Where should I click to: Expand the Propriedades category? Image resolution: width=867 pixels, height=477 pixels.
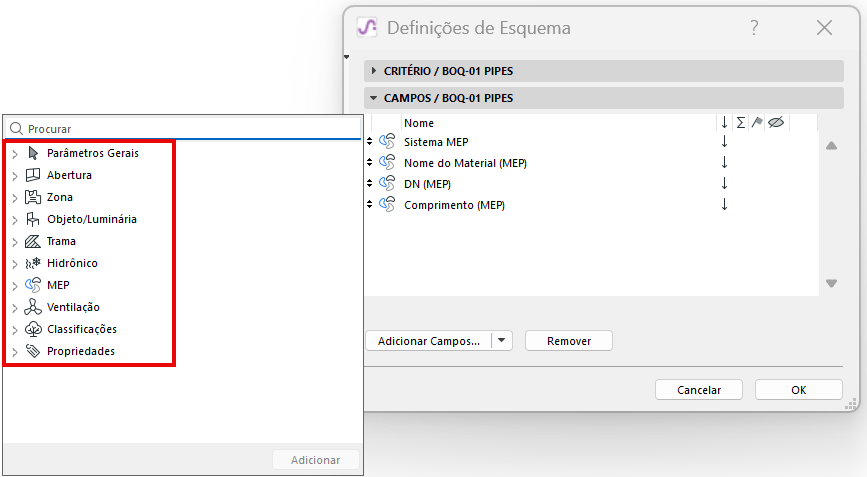point(15,352)
